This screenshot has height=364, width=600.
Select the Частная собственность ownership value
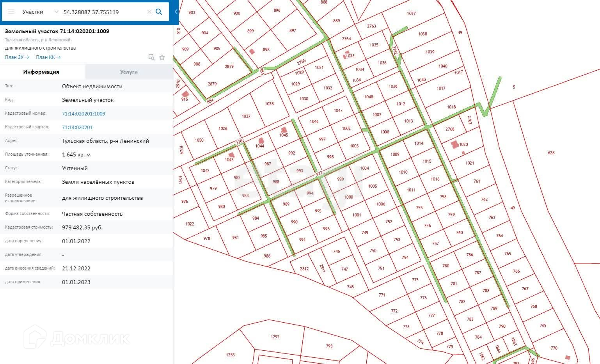click(92, 214)
